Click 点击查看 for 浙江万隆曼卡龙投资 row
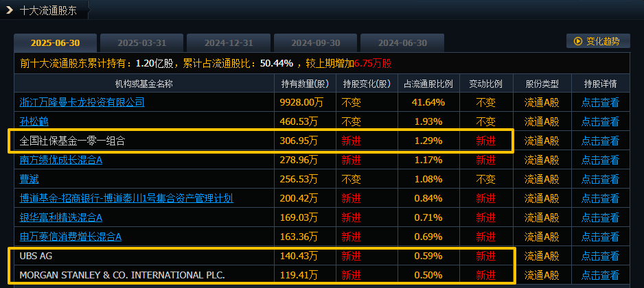Image resolution: width=644 pixels, height=288 pixels. (600, 102)
